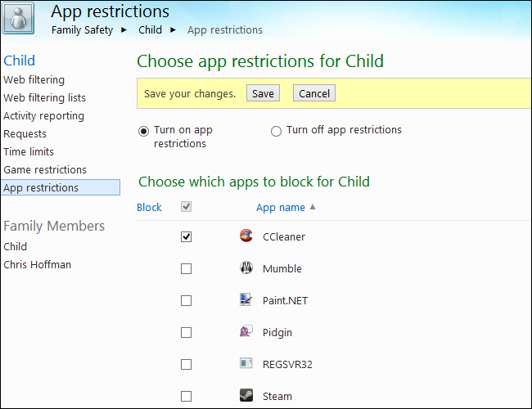This screenshot has height=409, width=532.
Task: Click the Paint.NET app icon
Action: (x=246, y=300)
